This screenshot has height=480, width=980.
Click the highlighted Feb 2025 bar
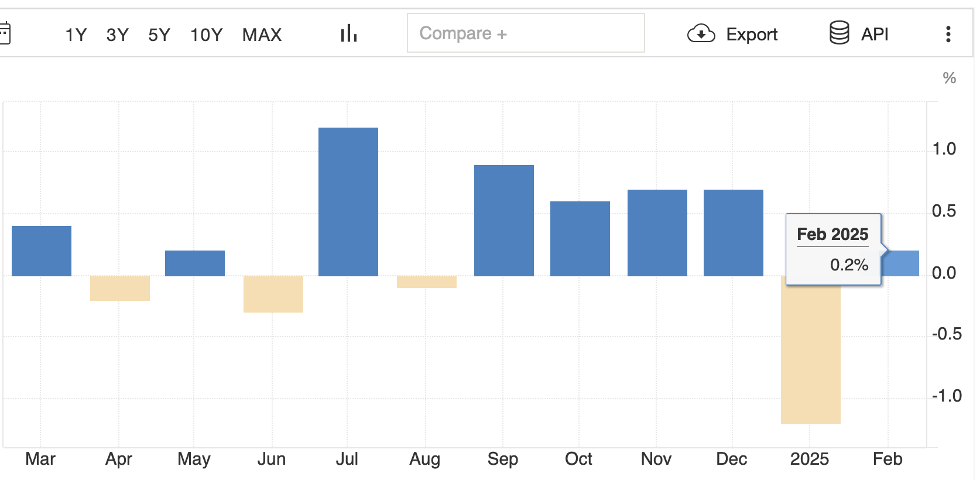tap(903, 263)
